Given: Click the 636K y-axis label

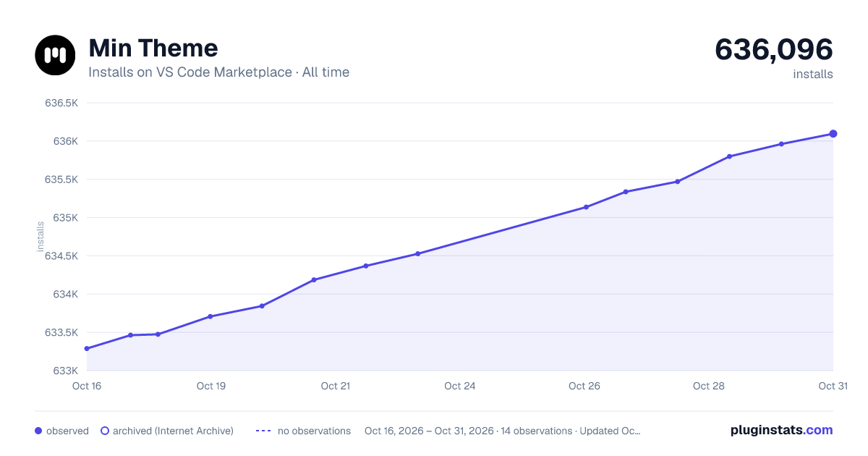Looking at the screenshot, I should pos(65,141).
